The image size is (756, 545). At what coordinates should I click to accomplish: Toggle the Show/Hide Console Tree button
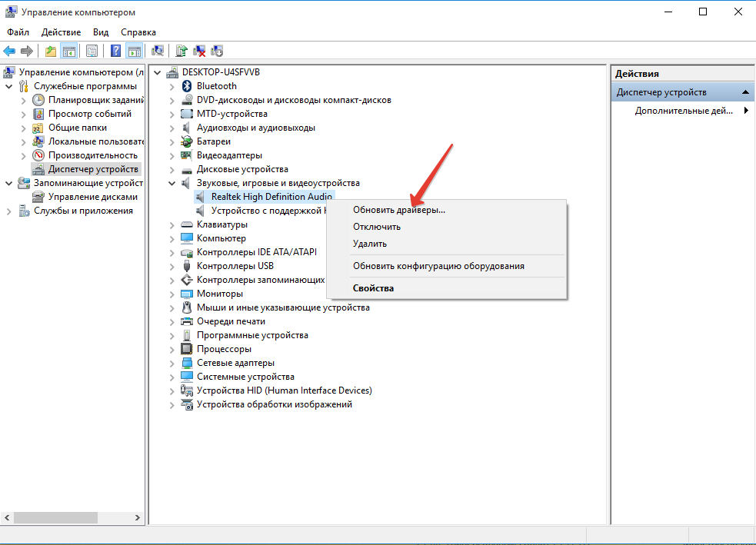pos(69,51)
